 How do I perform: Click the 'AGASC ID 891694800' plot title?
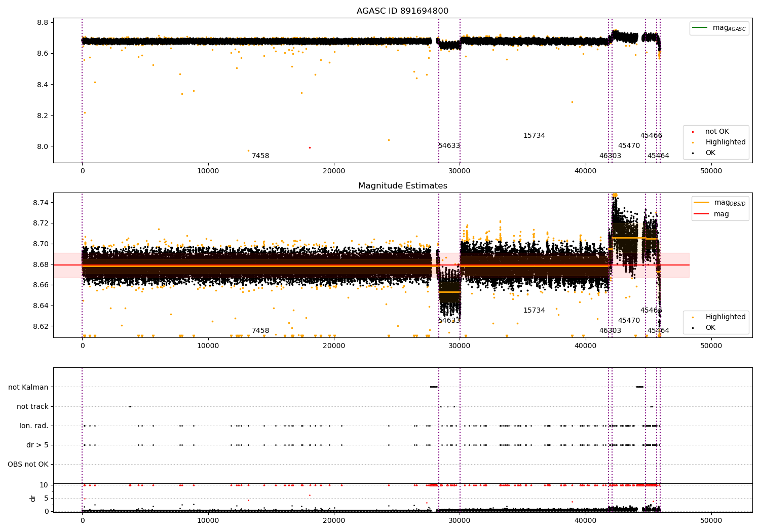(402, 11)
